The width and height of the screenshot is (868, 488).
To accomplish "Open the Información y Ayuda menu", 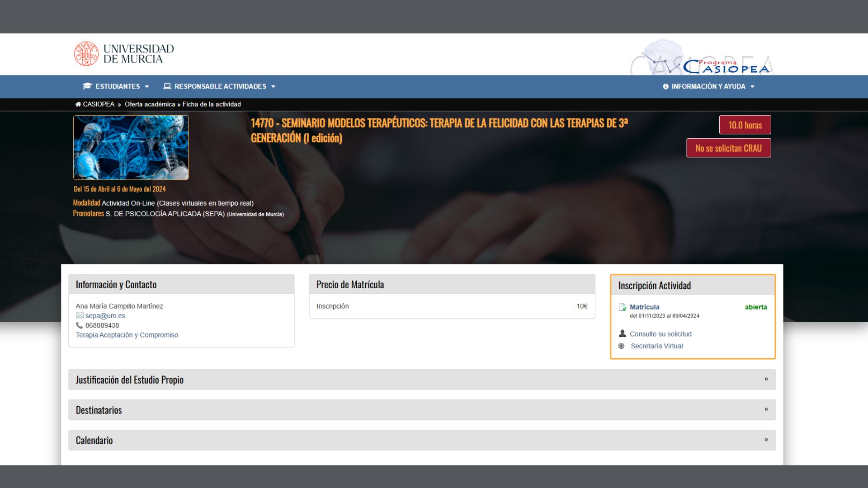I will (708, 86).
